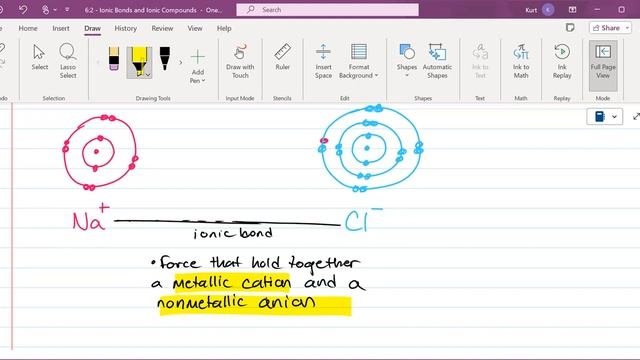
Task: Toggle Automatic Shapes
Action: point(437,61)
